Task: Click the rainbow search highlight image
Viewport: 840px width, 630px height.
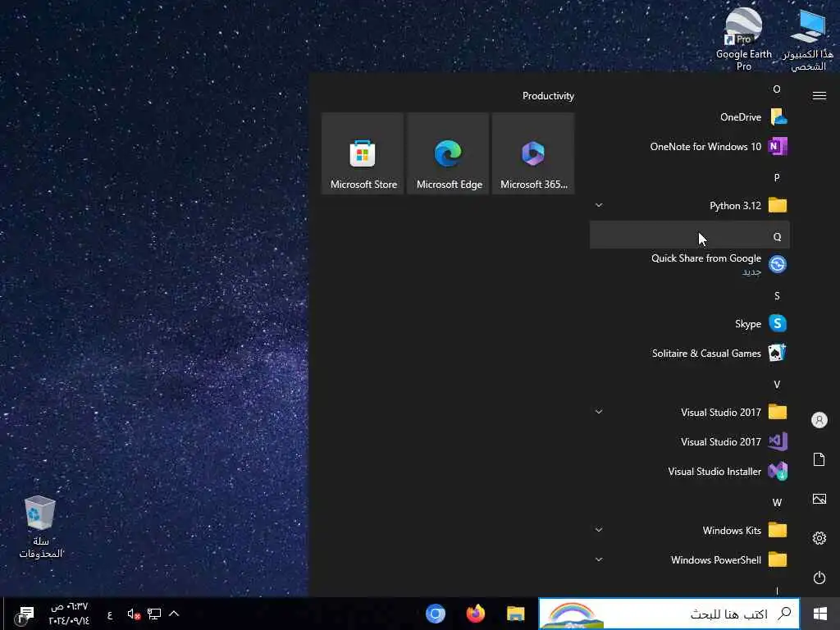Action: 572,615
